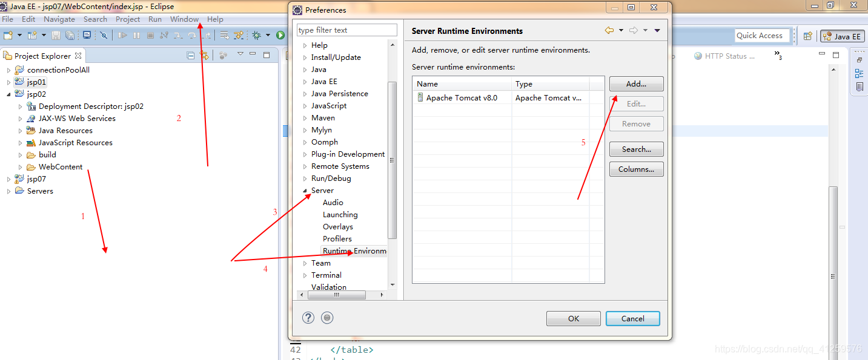Select the Java EE perspective button
Screen dimensions: 868x360
click(x=842, y=36)
